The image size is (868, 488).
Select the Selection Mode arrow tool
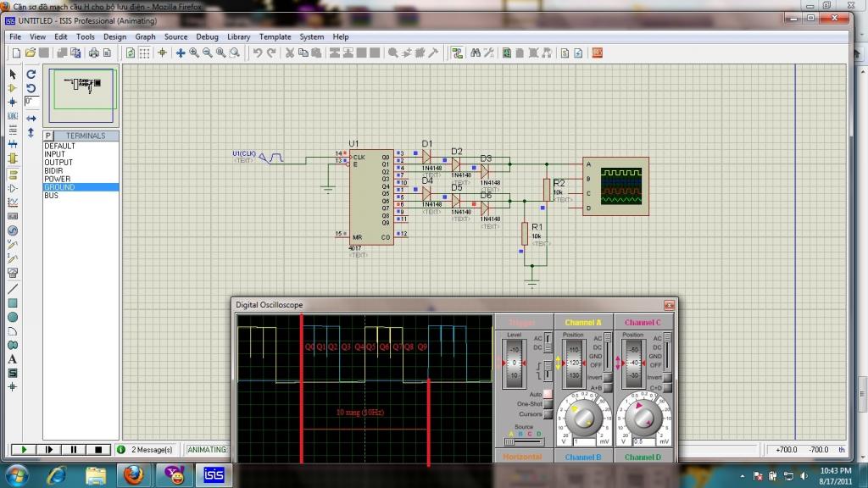point(13,74)
